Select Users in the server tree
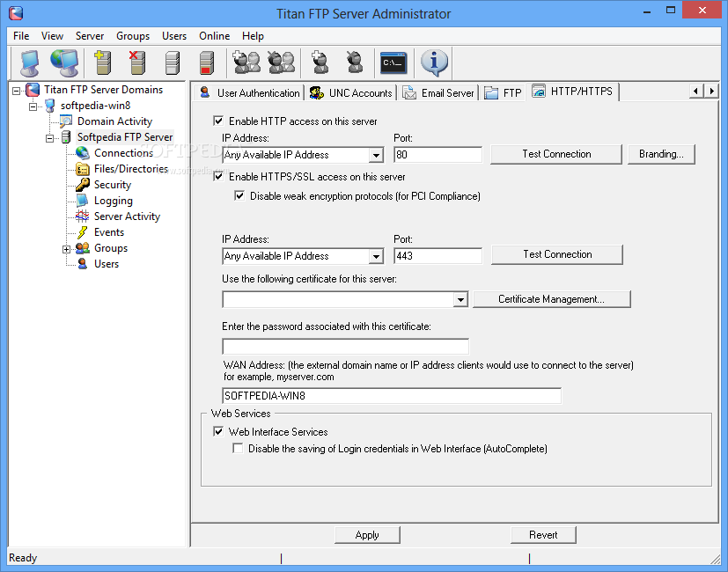This screenshot has width=728, height=572. coord(107,264)
